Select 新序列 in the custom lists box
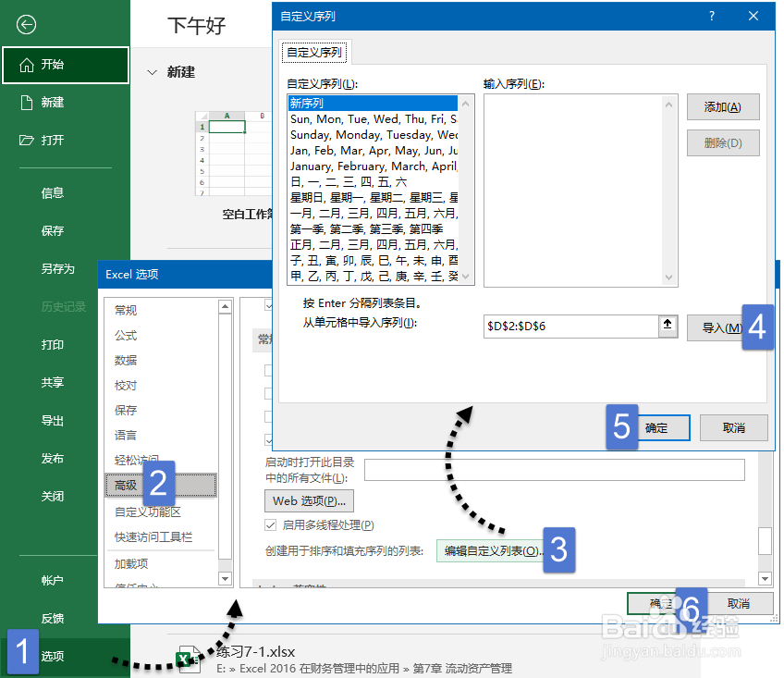Screen dimensions: 784x678 tap(373, 103)
